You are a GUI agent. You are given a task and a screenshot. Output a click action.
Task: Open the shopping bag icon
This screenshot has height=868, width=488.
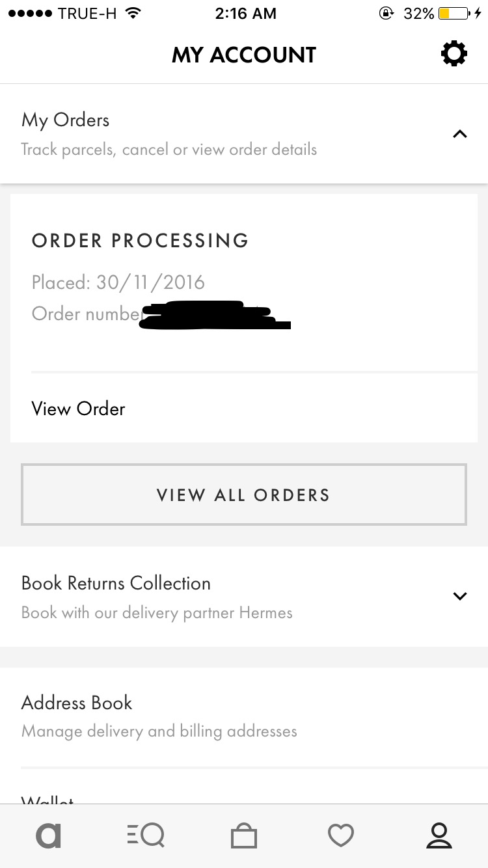pyautogui.click(x=244, y=835)
